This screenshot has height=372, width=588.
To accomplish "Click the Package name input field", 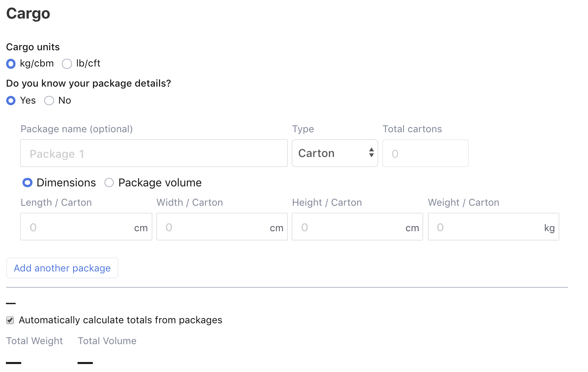I will (x=154, y=154).
